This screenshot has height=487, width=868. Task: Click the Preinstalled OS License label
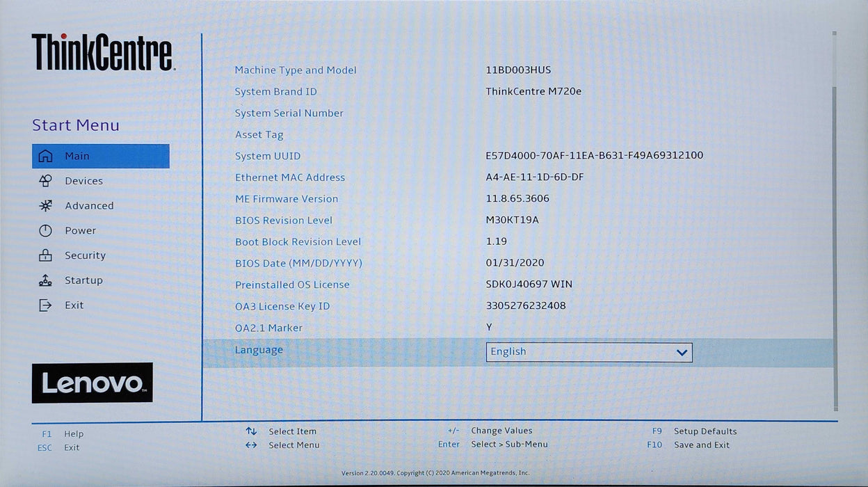coord(292,285)
